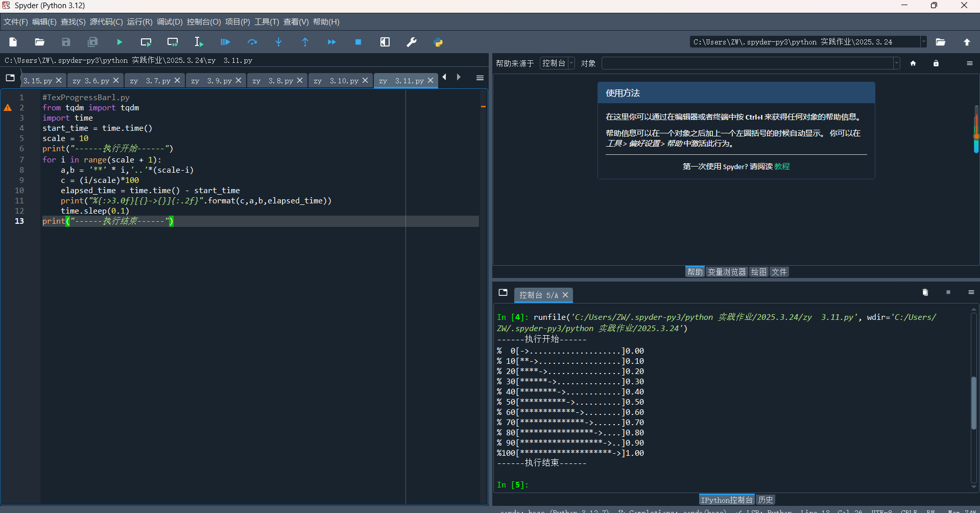The height and width of the screenshot is (513, 980).
Task: Open the 文件(F) menu
Action: tap(16, 21)
